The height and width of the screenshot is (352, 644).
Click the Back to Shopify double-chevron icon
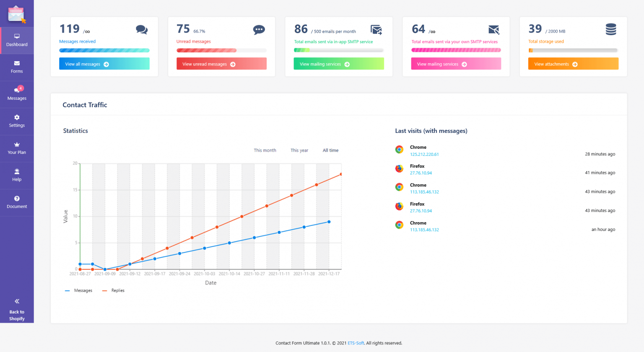tap(17, 301)
